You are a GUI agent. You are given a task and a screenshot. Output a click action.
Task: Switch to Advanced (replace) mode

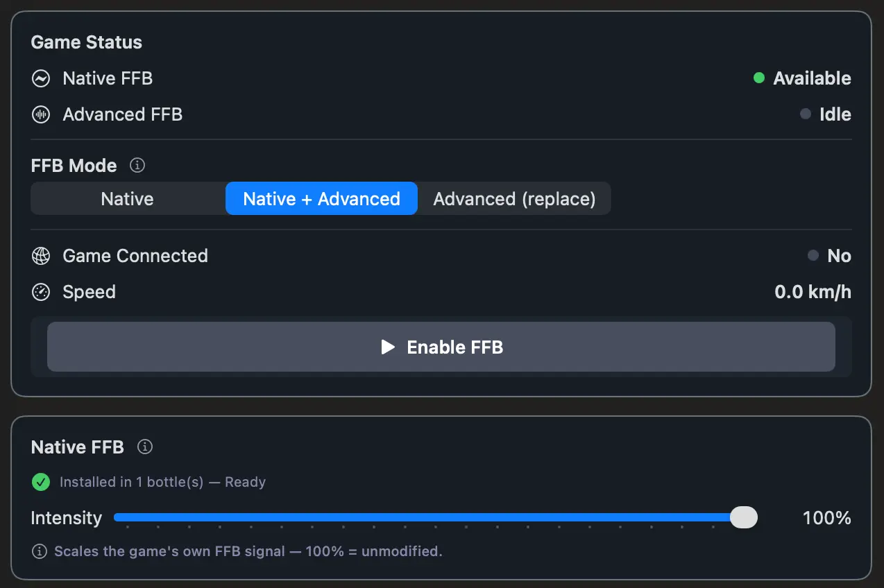pos(515,198)
